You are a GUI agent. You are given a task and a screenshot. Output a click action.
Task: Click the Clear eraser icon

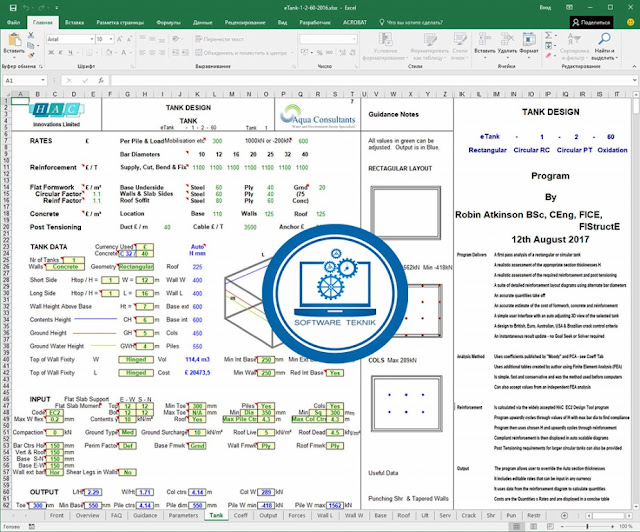tap(549, 55)
